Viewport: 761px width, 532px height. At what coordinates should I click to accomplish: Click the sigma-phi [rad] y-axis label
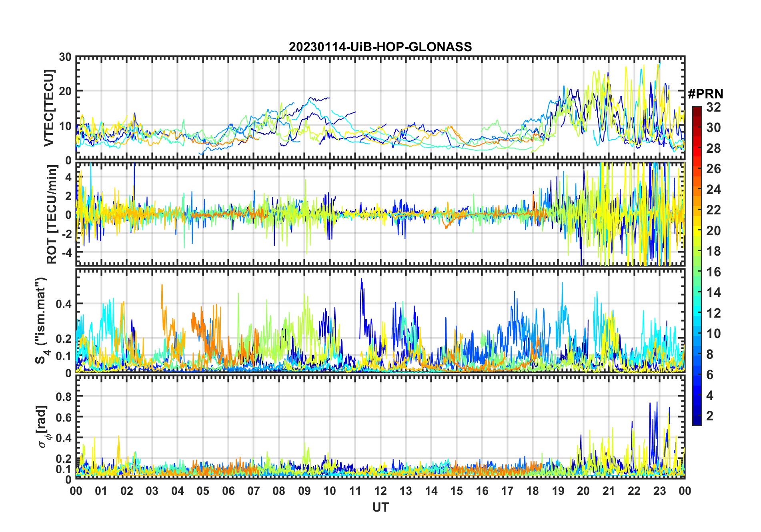pyautogui.click(x=43, y=427)
